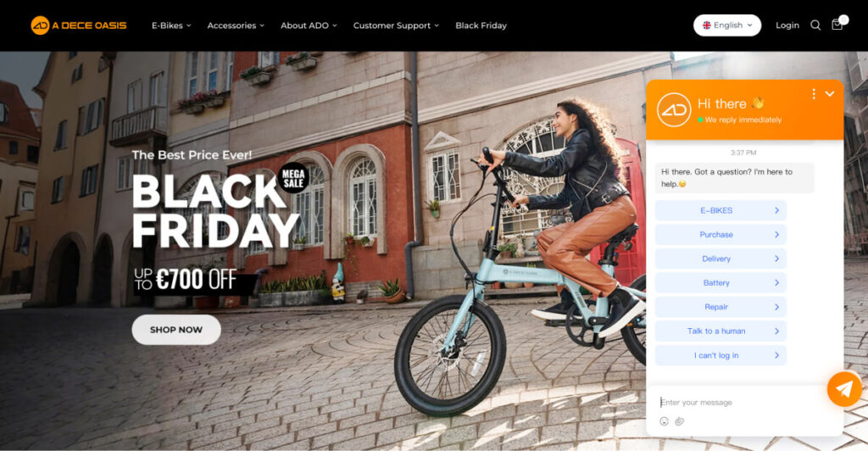Open the search magnifier icon
The height and width of the screenshot is (451, 868).
tap(815, 25)
